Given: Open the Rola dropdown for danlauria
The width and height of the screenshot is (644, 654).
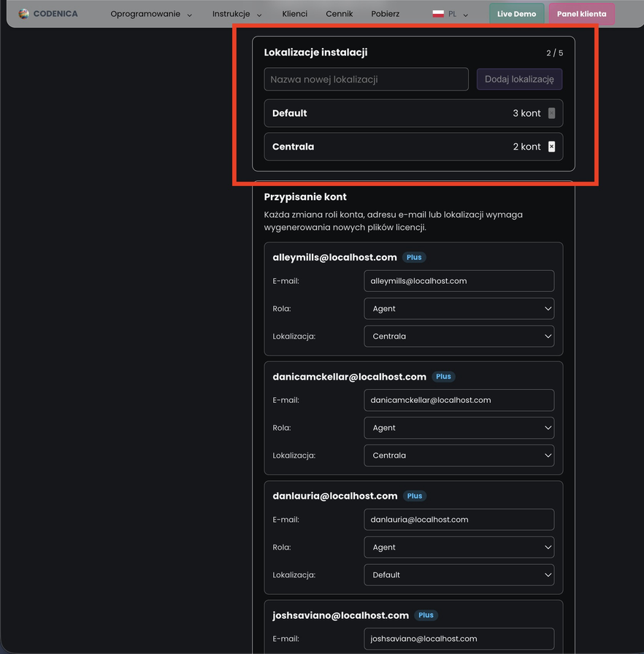Looking at the screenshot, I should click(x=459, y=547).
